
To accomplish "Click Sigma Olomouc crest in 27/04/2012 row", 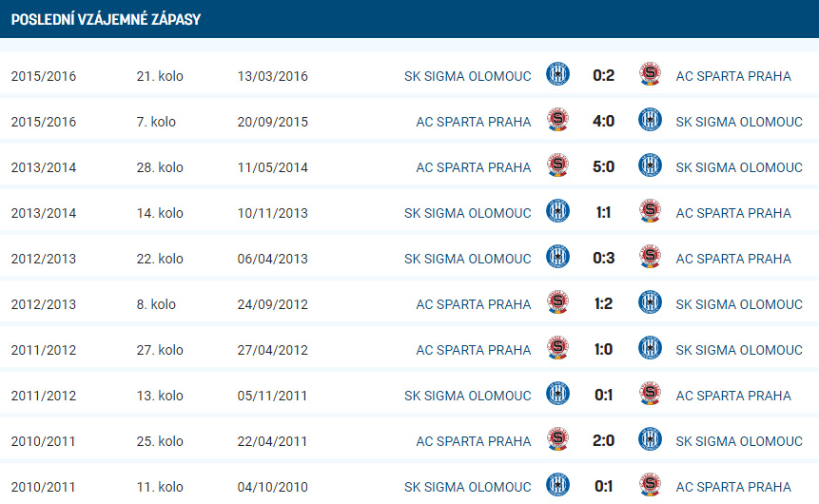I will (x=650, y=348).
